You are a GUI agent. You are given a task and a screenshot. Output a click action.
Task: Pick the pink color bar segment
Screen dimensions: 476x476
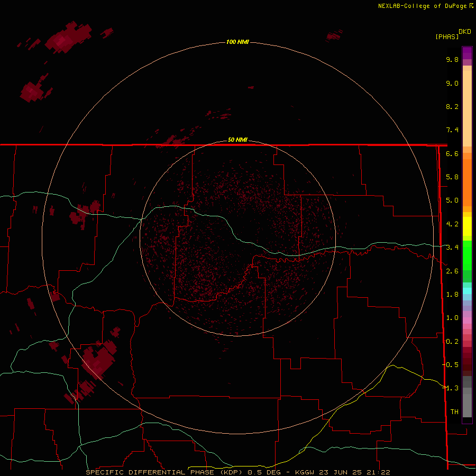pyautogui.click(x=467, y=321)
